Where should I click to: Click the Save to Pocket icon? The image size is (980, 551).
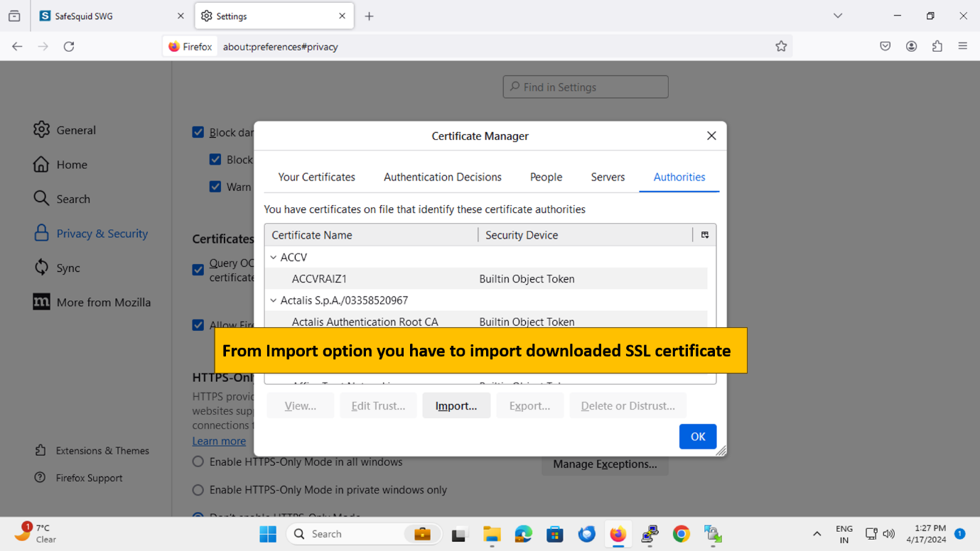pyautogui.click(x=885, y=46)
